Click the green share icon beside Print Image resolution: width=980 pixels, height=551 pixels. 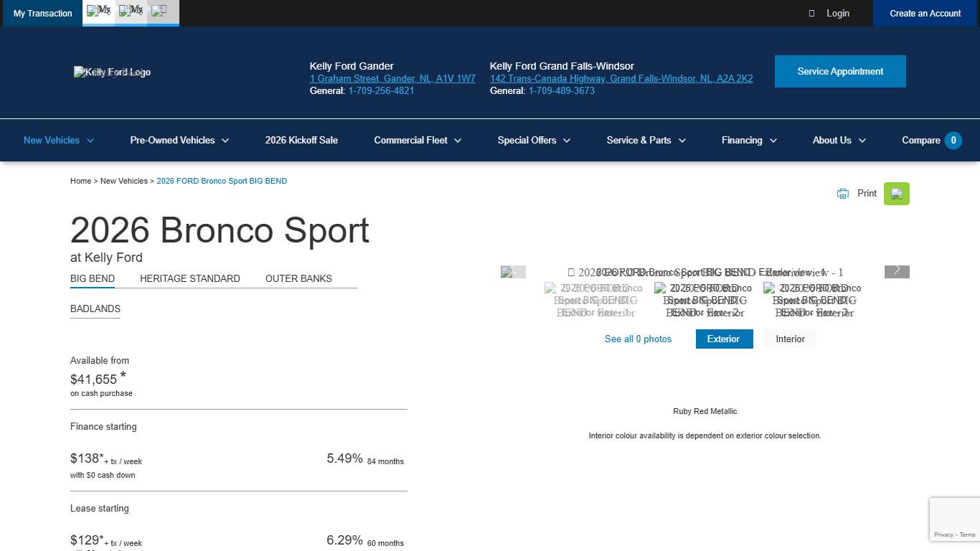click(896, 193)
